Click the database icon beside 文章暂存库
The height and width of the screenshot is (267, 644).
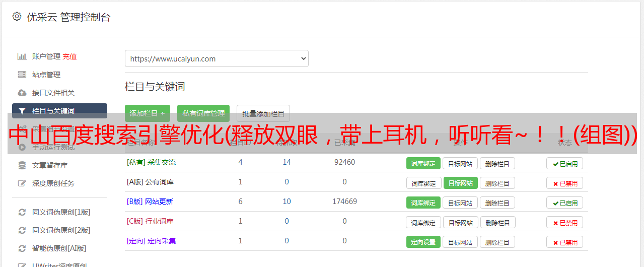coord(22,165)
